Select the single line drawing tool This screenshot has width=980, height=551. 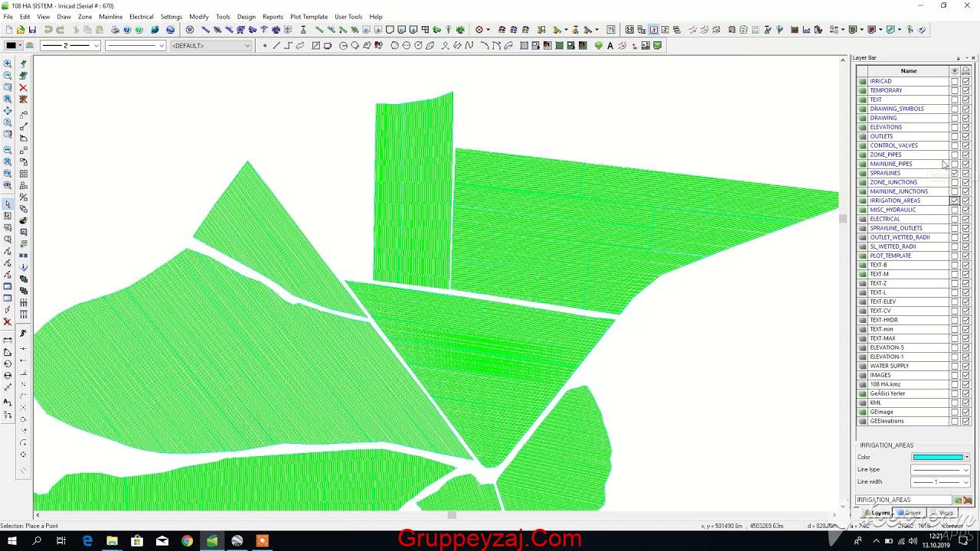click(276, 45)
